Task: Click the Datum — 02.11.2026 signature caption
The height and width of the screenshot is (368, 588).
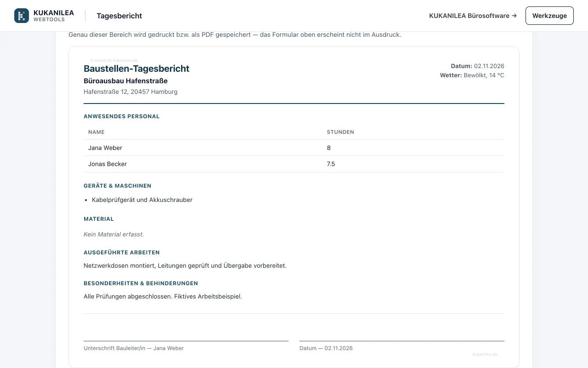Action: [x=326, y=348]
